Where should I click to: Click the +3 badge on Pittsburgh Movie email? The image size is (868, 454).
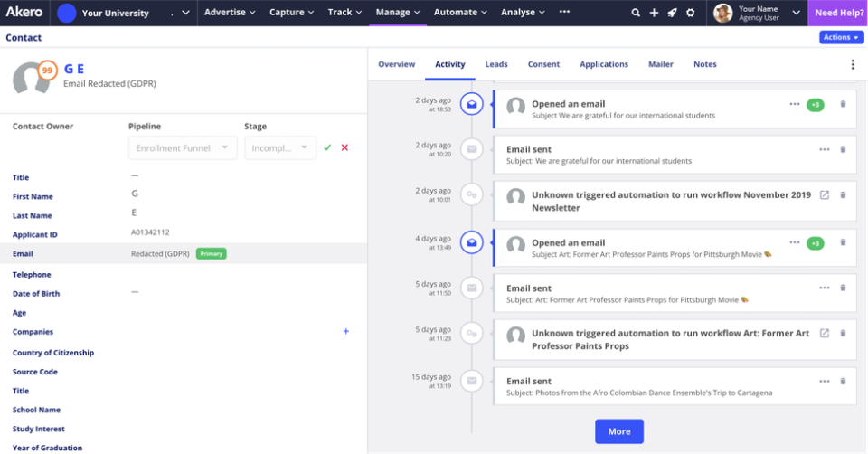click(x=816, y=243)
